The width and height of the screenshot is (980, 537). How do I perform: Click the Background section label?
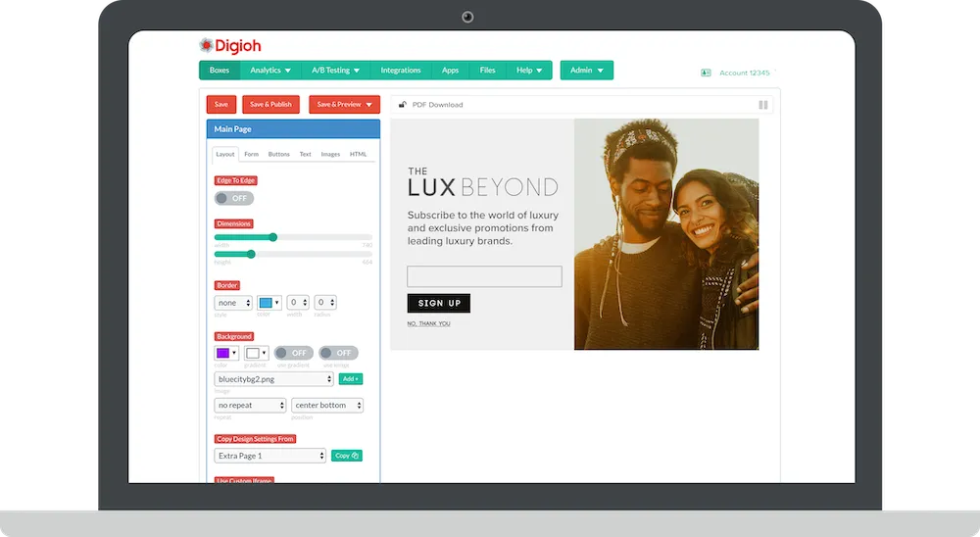coord(234,337)
